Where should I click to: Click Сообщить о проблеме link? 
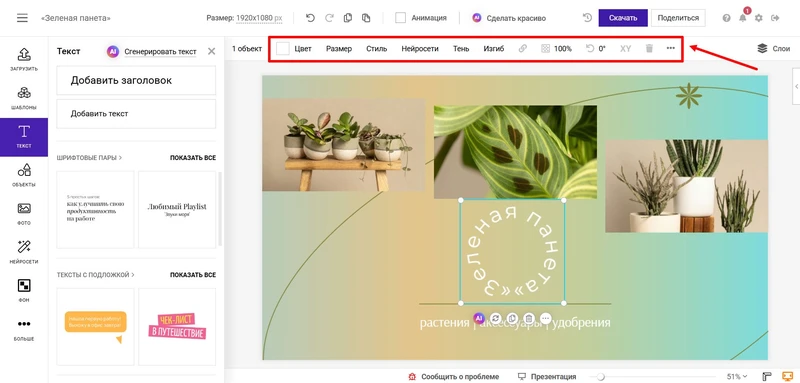click(454, 376)
